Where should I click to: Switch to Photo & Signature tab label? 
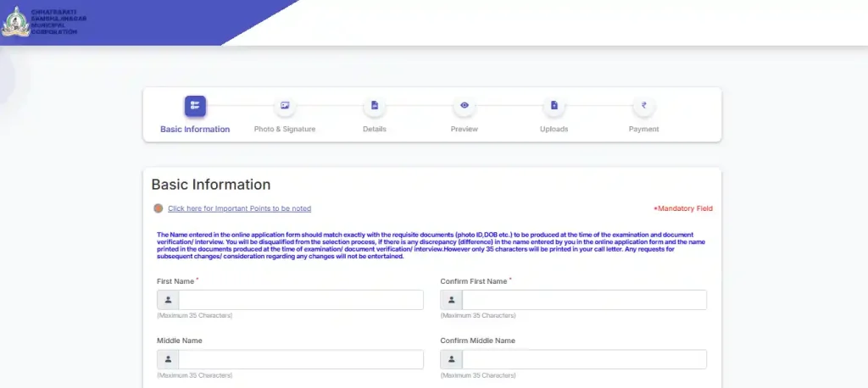pyautogui.click(x=285, y=130)
